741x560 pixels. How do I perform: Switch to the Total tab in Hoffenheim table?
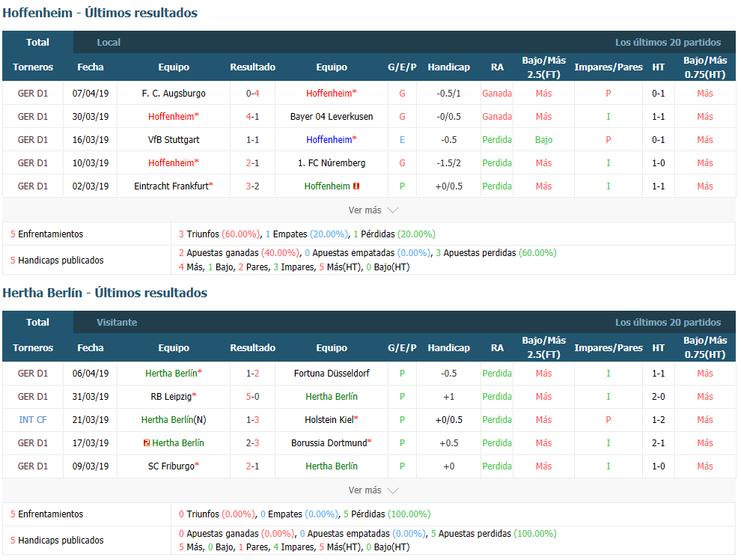point(37,42)
